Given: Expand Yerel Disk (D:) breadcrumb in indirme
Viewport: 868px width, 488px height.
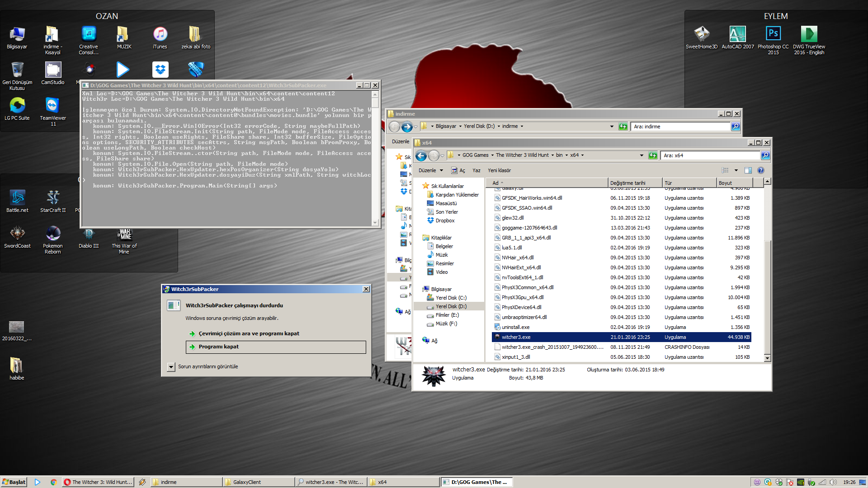Looking at the screenshot, I should point(499,127).
